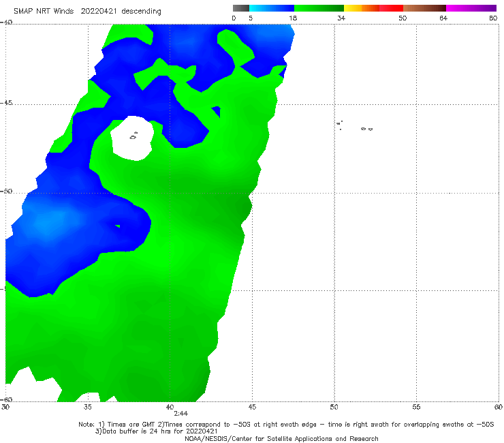
Task: Click the small island outline inside the white gap
Action: [133, 136]
